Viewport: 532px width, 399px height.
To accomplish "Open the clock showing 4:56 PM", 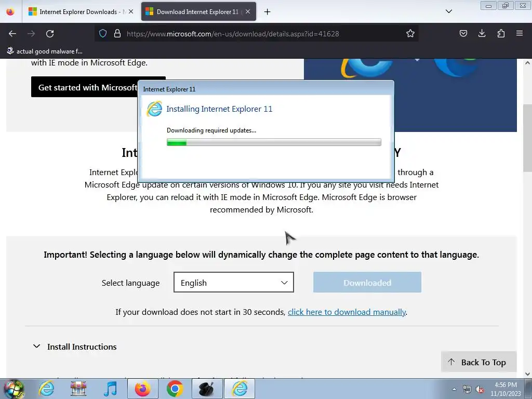I will (506, 389).
